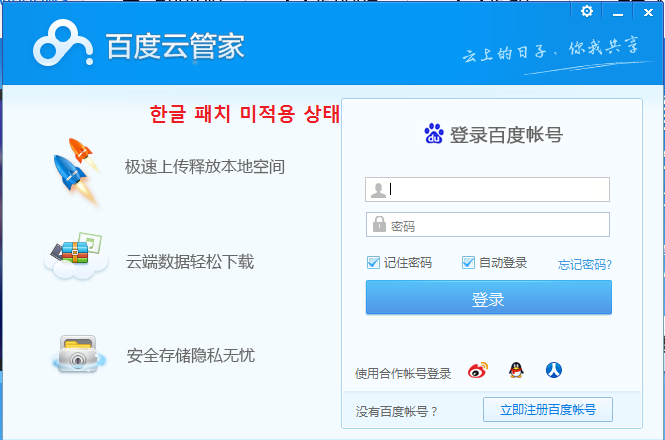Click the blue 登录 button
This screenshot has height=440, width=665.
pos(489,297)
